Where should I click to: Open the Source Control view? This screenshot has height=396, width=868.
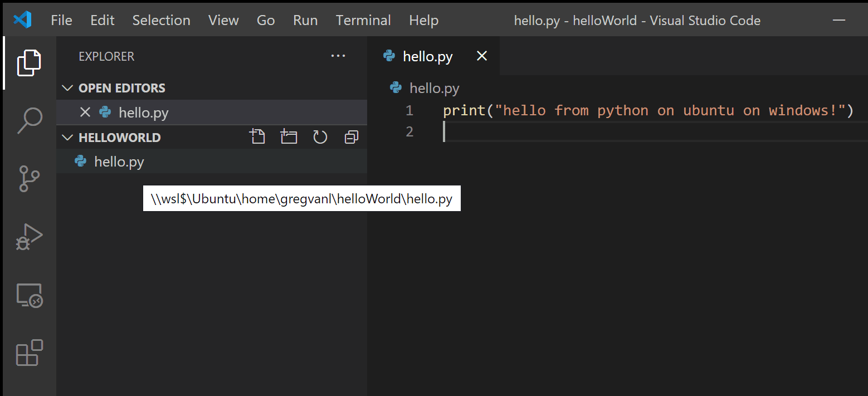[x=28, y=178]
